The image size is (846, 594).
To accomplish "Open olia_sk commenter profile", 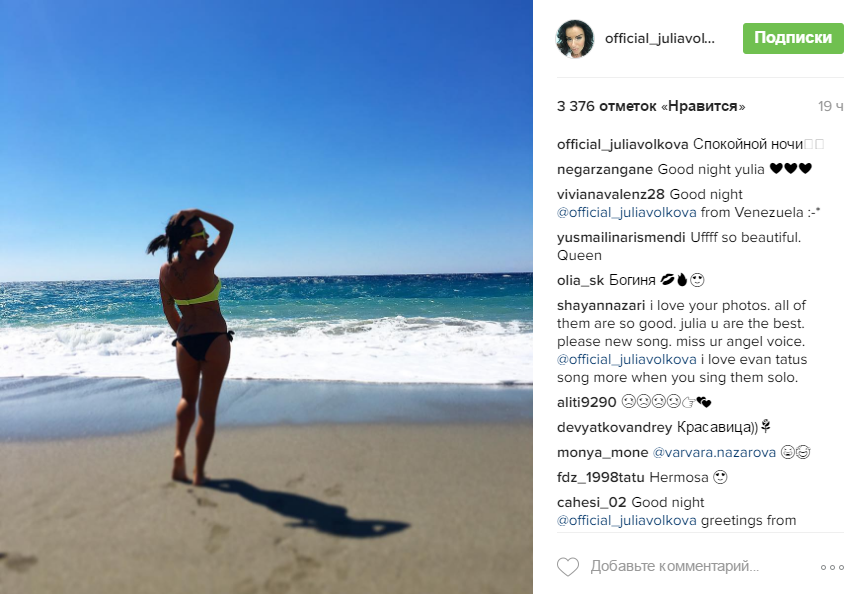I will pyautogui.click(x=581, y=281).
